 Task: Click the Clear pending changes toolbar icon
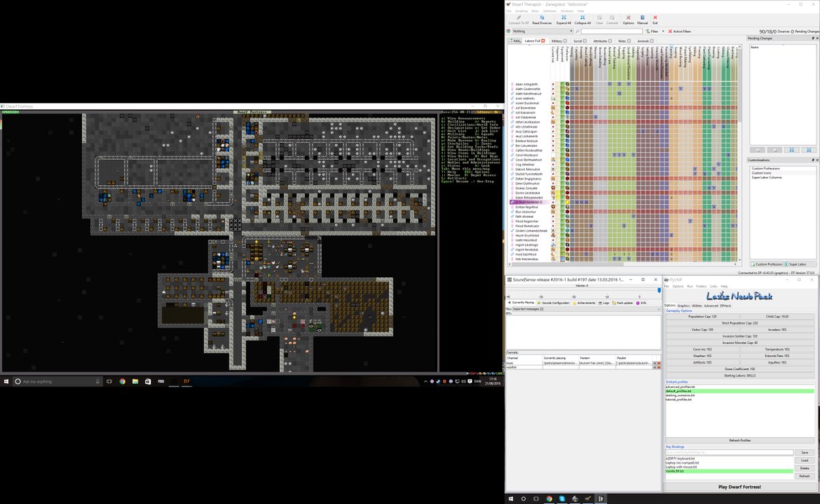pos(599,20)
